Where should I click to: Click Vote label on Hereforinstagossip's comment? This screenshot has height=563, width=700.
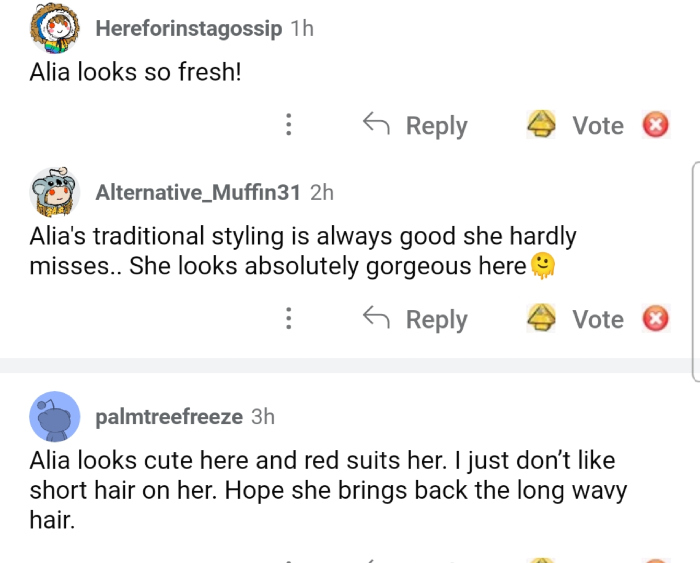pyautogui.click(x=597, y=125)
